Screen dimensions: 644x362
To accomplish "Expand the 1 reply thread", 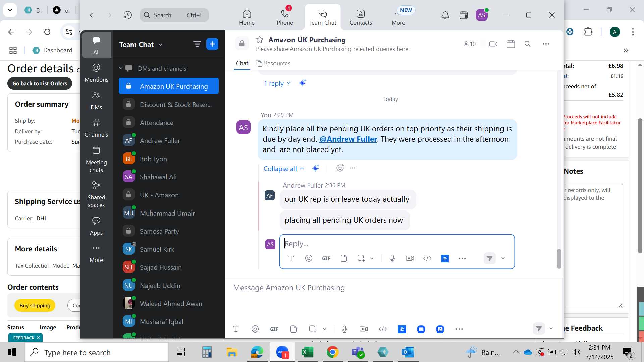I will (277, 83).
